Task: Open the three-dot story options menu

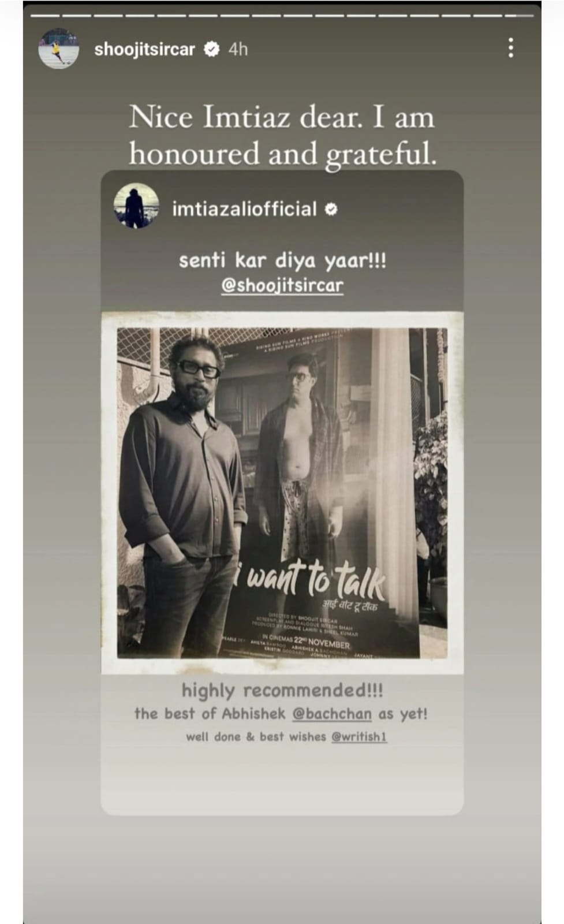Action: click(x=510, y=48)
